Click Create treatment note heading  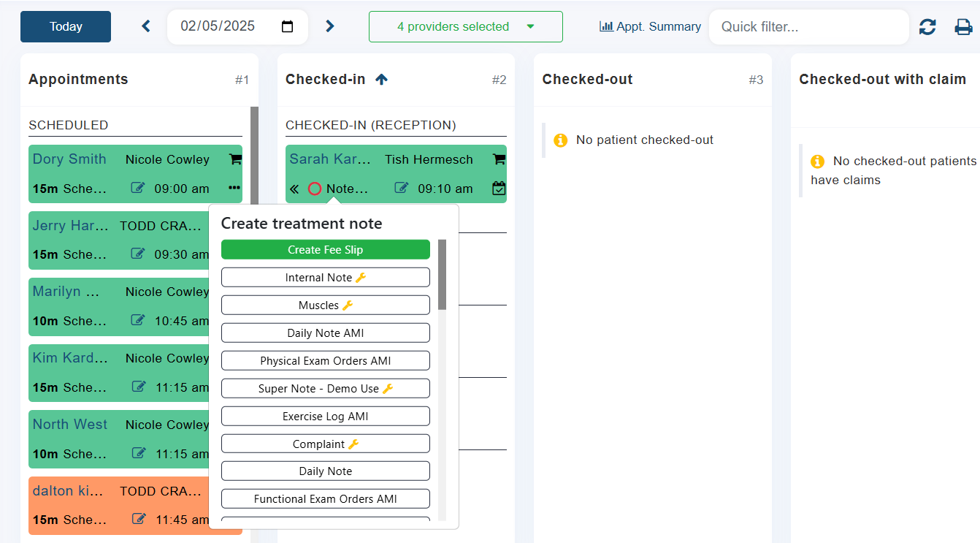302,224
